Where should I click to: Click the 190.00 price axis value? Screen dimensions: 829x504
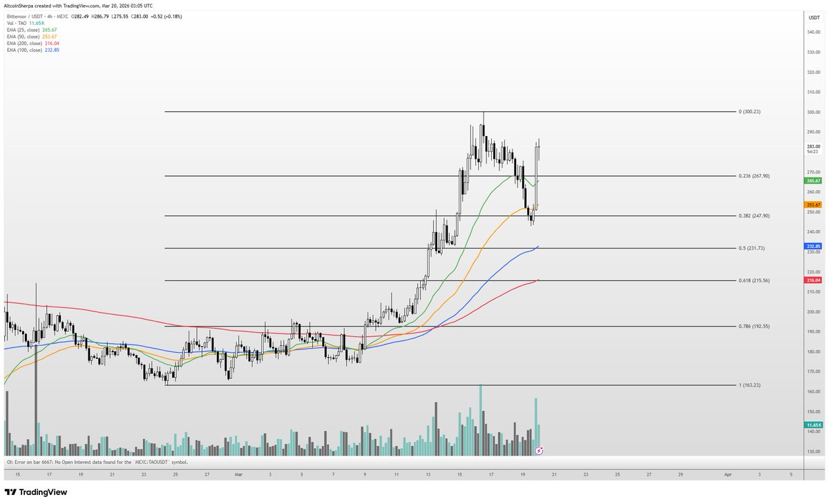[x=813, y=331]
